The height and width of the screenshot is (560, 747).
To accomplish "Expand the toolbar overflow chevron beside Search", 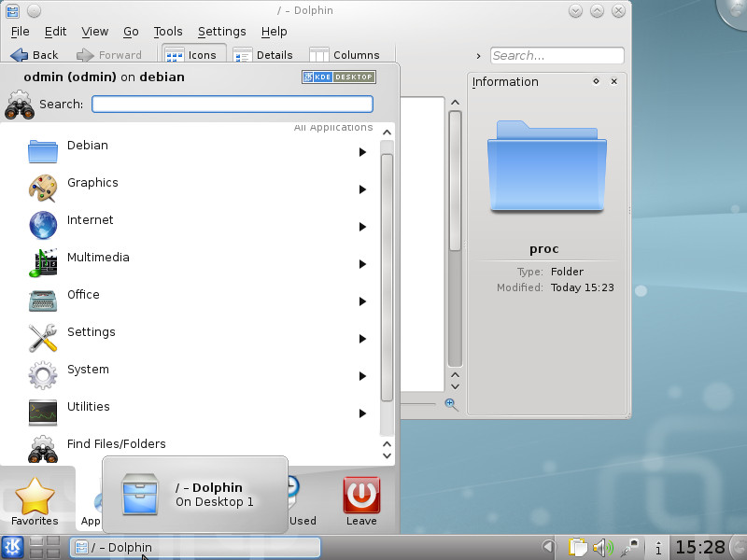I will point(478,56).
